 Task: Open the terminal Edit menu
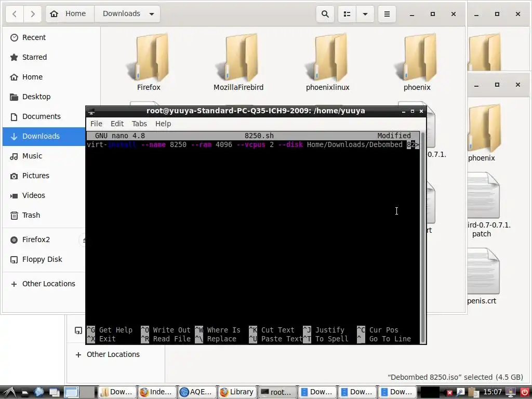pos(117,124)
